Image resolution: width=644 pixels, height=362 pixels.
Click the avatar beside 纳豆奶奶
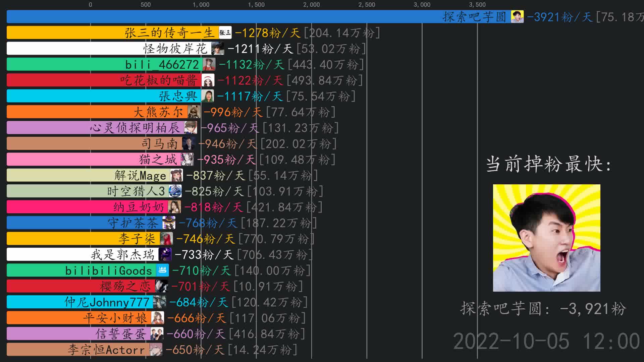click(174, 207)
